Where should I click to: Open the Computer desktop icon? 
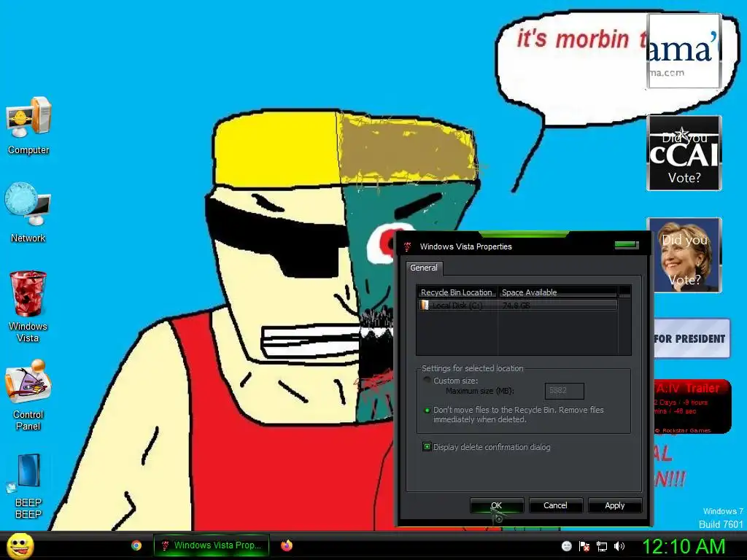coord(28,117)
